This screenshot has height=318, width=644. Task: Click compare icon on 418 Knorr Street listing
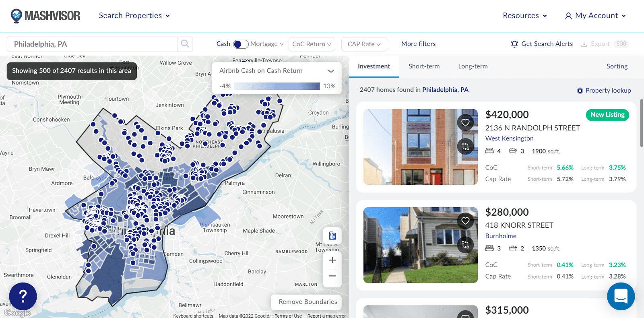(465, 244)
